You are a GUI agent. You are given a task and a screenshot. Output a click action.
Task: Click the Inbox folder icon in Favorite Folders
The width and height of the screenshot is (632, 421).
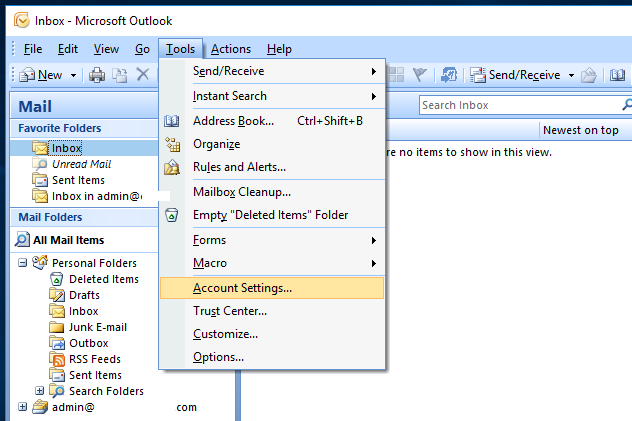[x=40, y=148]
